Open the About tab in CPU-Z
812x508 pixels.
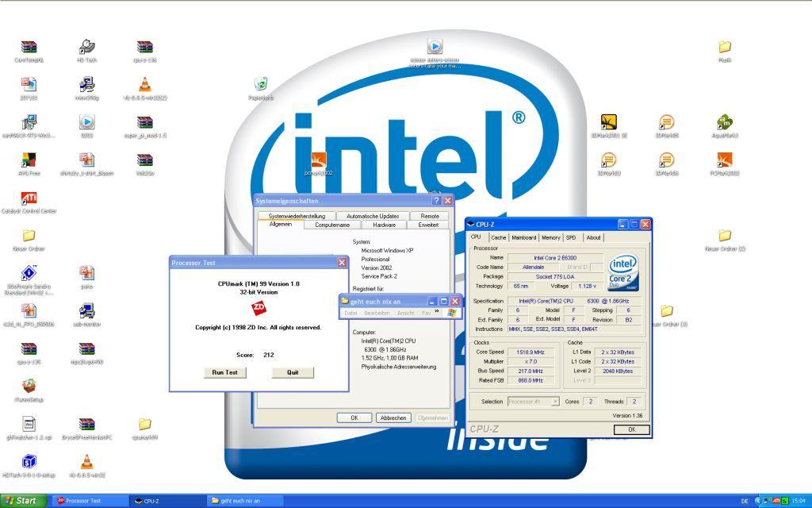[593, 237]
